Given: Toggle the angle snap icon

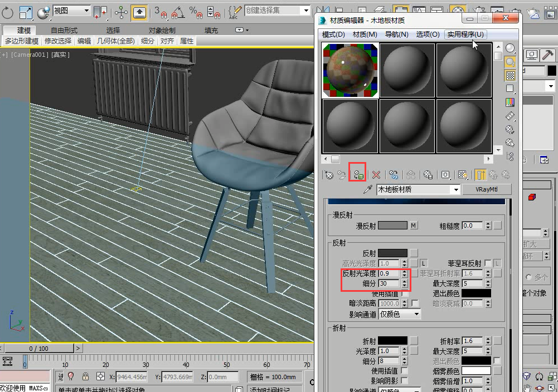Looking at the screenshot, I should coord(178,13).
